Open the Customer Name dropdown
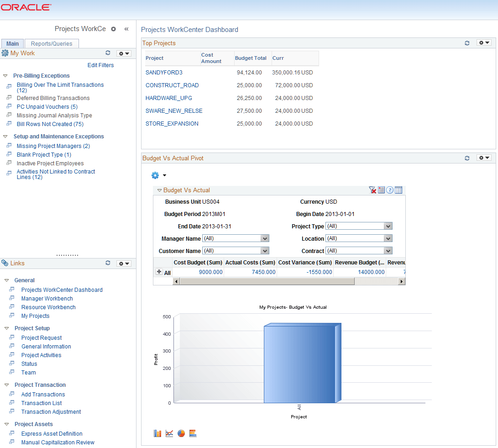The image size is (498, 448). coord(266,250)
